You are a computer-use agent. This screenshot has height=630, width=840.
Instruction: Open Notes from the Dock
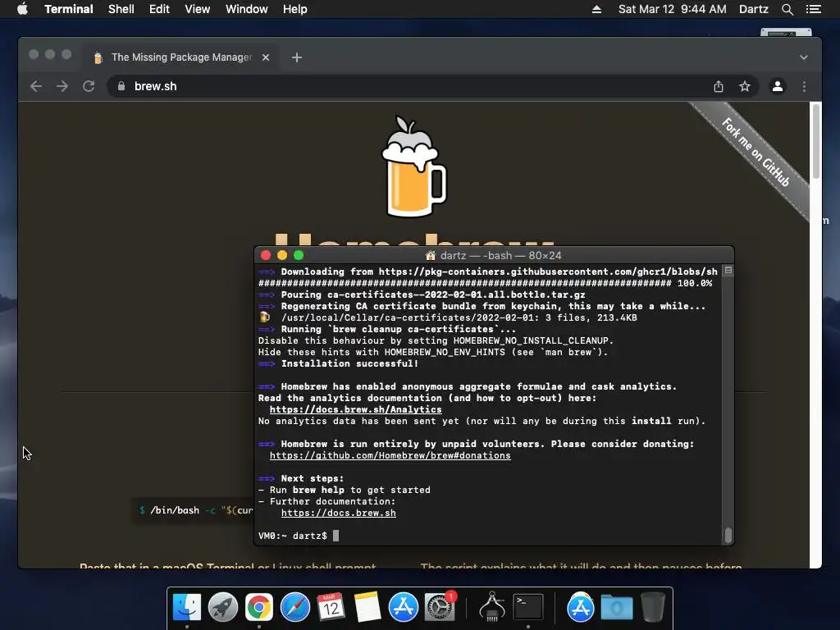[x=367, y=607]
